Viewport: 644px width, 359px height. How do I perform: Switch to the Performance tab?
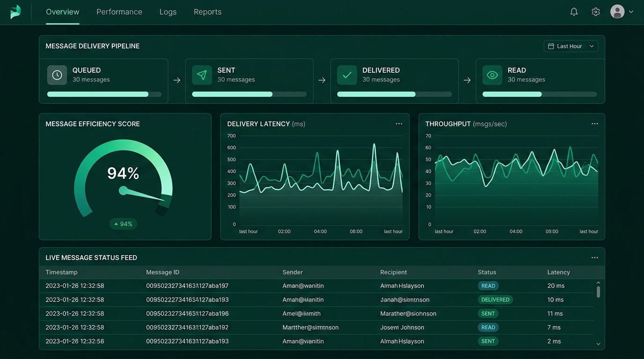click(x=119, y=12)
